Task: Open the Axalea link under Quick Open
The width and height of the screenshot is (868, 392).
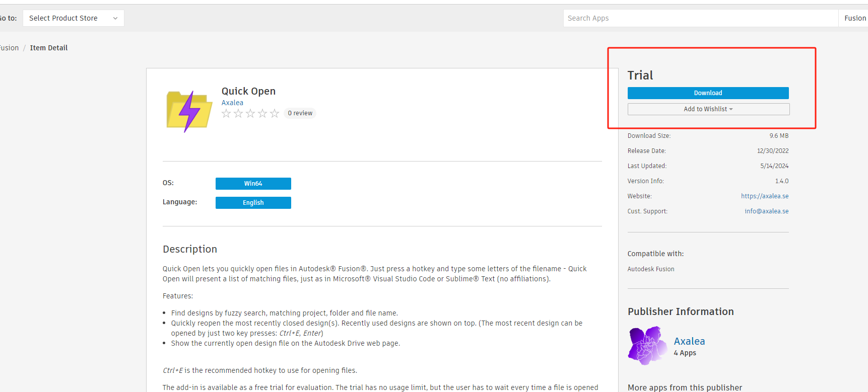Action: click(232, 103)
